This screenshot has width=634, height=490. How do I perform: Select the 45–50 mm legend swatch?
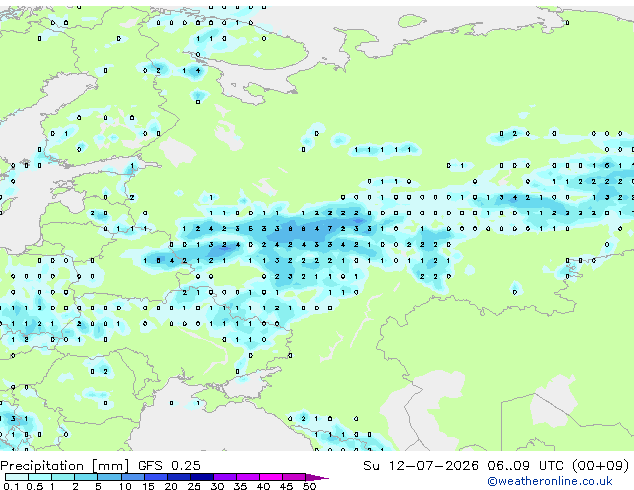tap(294, 477)
